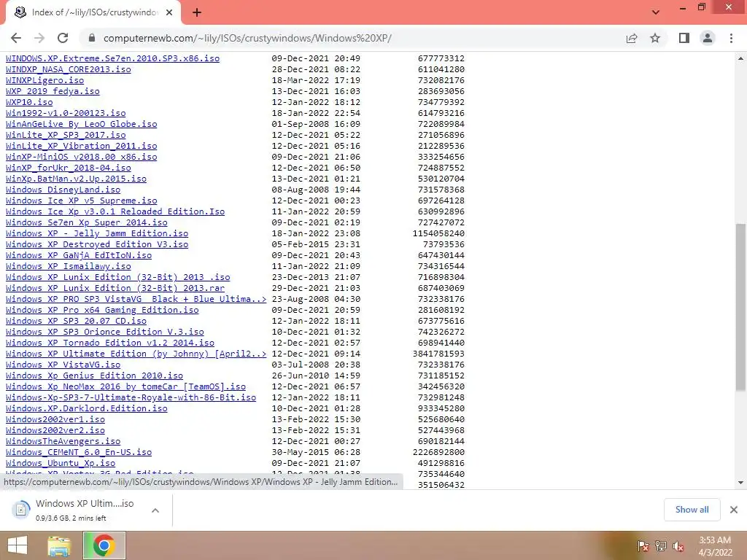Select the Index of /~lily/ISOs tab
The height and width of the screenshot is (560, 747).
click(x=93, y=12)
